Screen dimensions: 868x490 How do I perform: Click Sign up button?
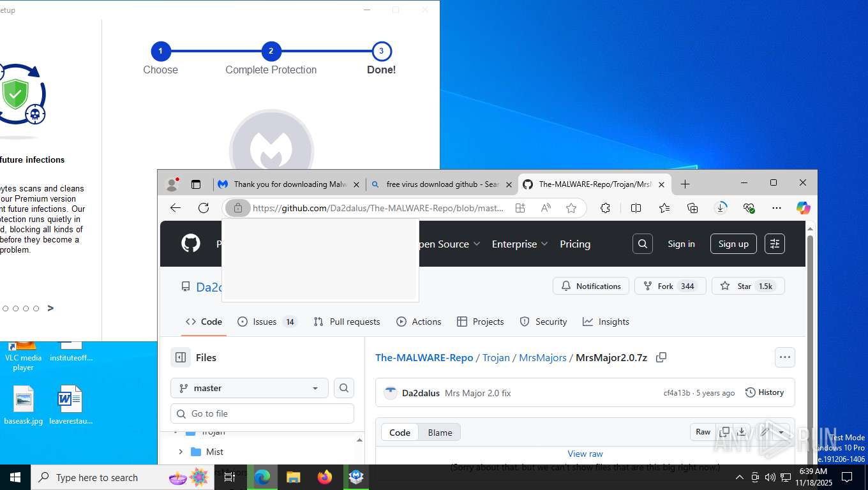coord(733,244)
